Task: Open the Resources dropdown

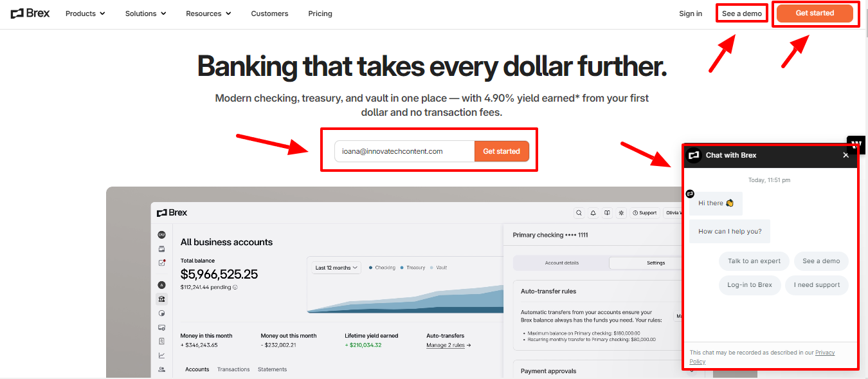Action: point(209,14)
